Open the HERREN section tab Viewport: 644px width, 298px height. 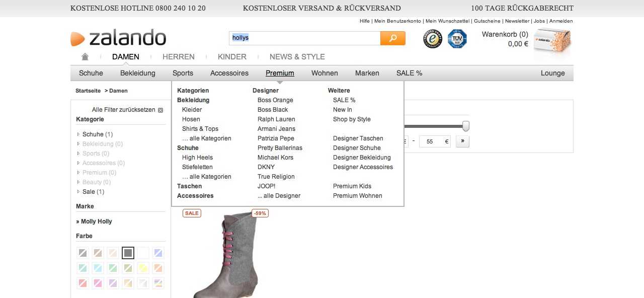point(178,57)
